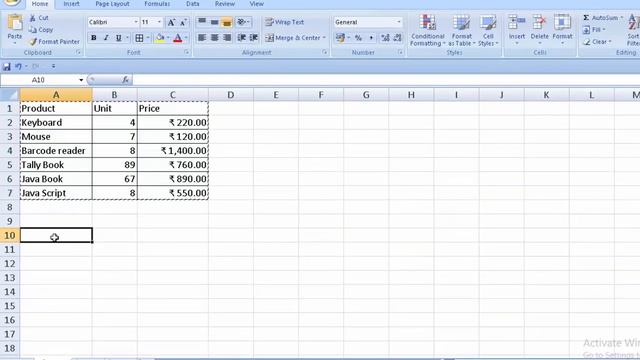
Task: Click Wrap Text button
Action: (x=284, y=22)
